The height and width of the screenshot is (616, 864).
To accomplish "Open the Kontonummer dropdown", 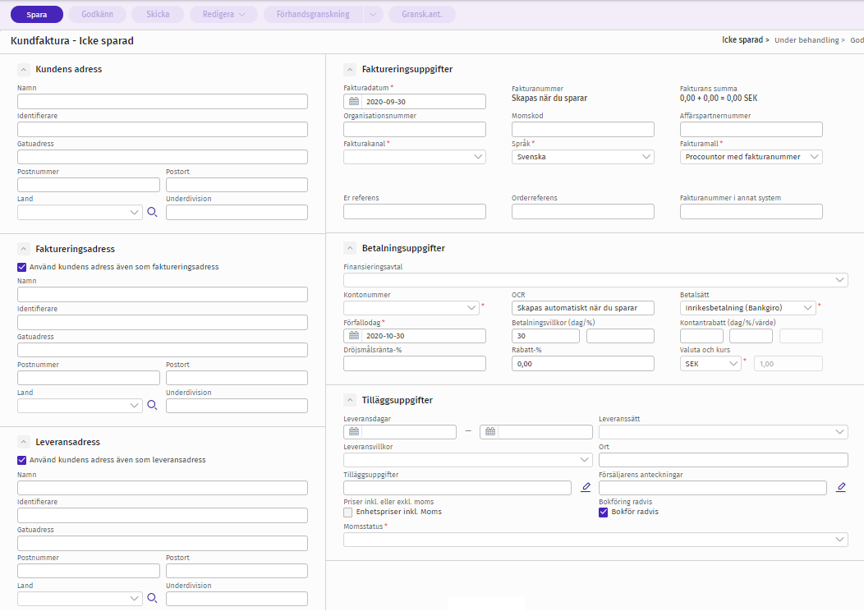I will [x=411, y=307].
